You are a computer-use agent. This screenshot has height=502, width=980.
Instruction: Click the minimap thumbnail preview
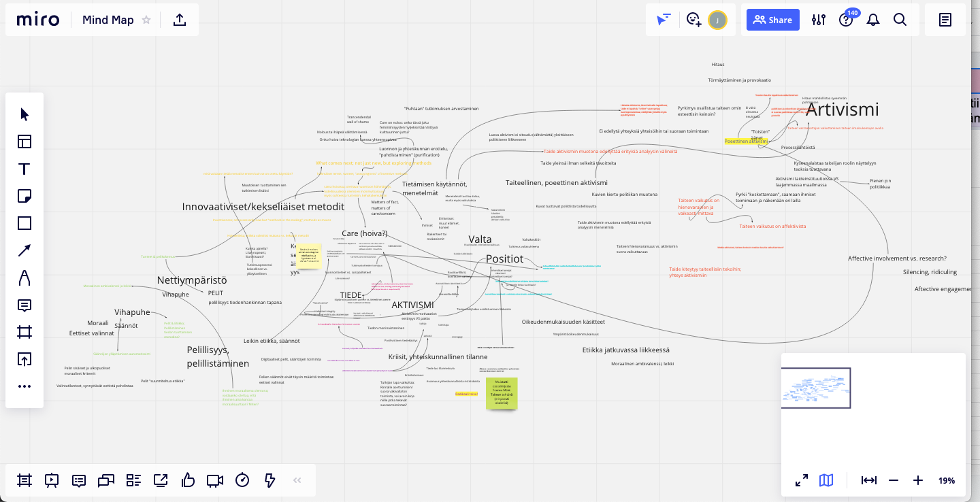tap(816, 388)
